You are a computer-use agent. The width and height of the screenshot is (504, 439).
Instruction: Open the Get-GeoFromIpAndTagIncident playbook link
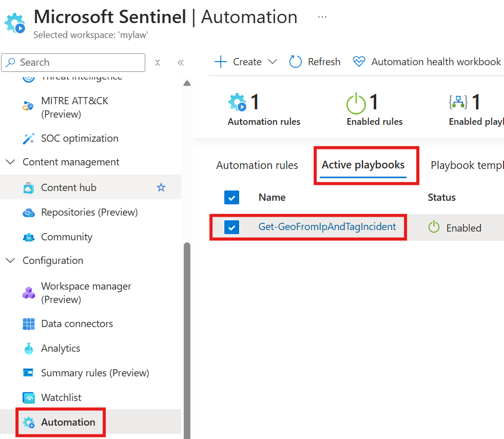pos(327,226)
